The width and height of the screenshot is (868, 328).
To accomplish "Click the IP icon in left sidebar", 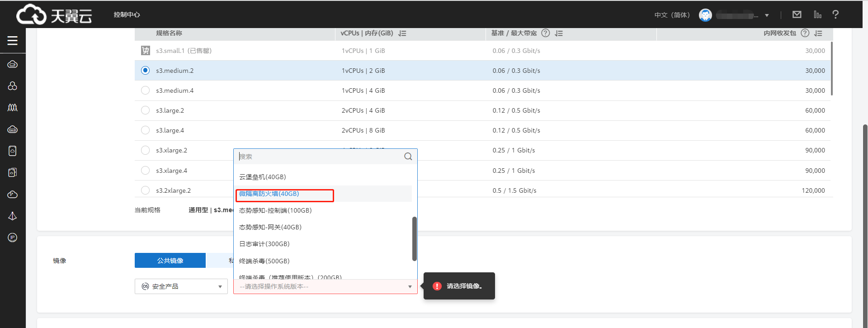I will point(13,238).
